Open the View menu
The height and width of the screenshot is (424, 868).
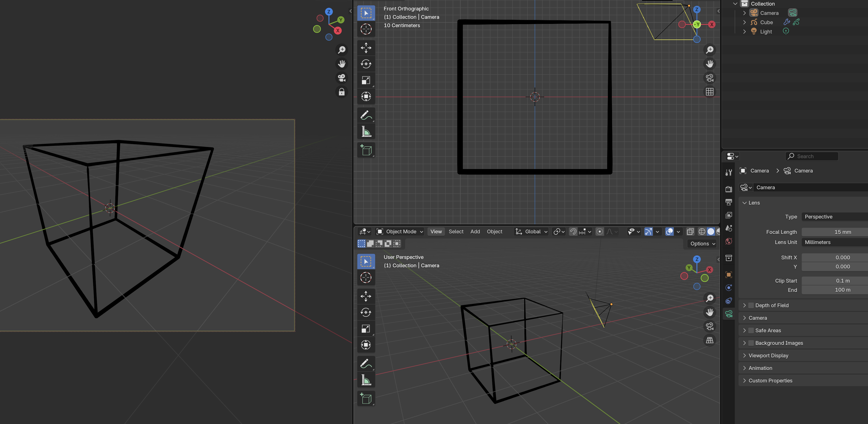(436, 232)
